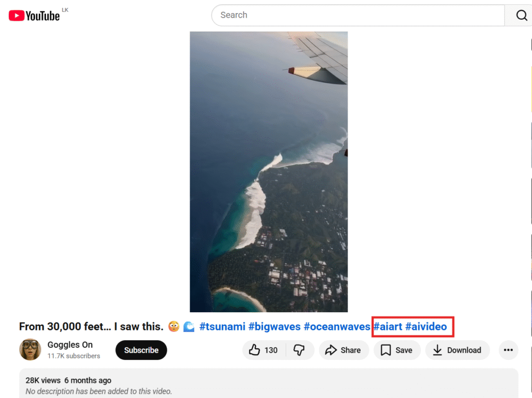The width and height of the screenshot is (532, 398).
Task: Open the #tsunami hashtag link
Action: coord(222,327)
